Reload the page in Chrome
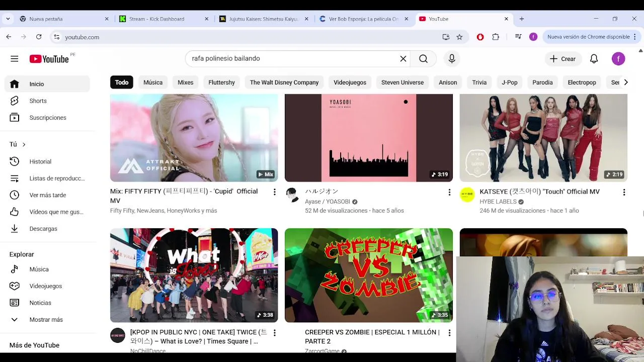Viewport: 644px width, 362px height. (39, 37)
